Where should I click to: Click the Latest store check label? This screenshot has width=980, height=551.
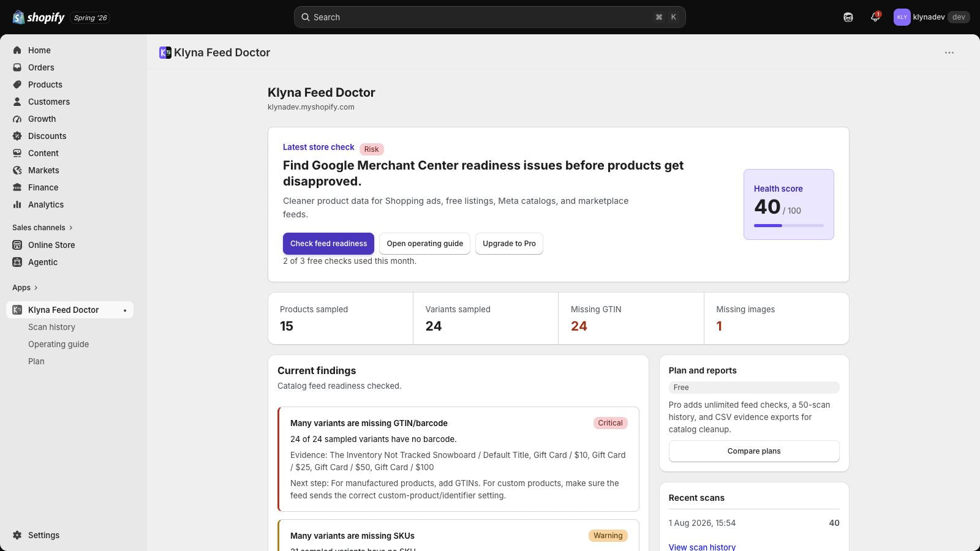click(x=318, y=147)
